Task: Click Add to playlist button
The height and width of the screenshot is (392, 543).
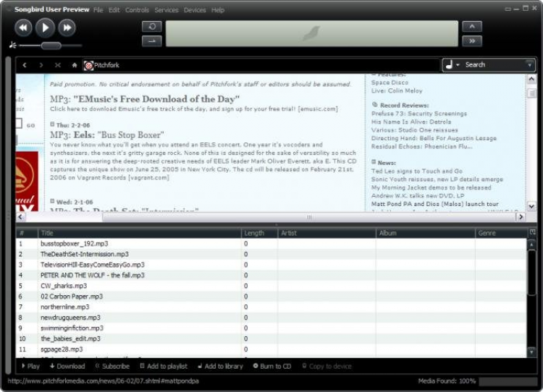Action: tap(164, 366)
